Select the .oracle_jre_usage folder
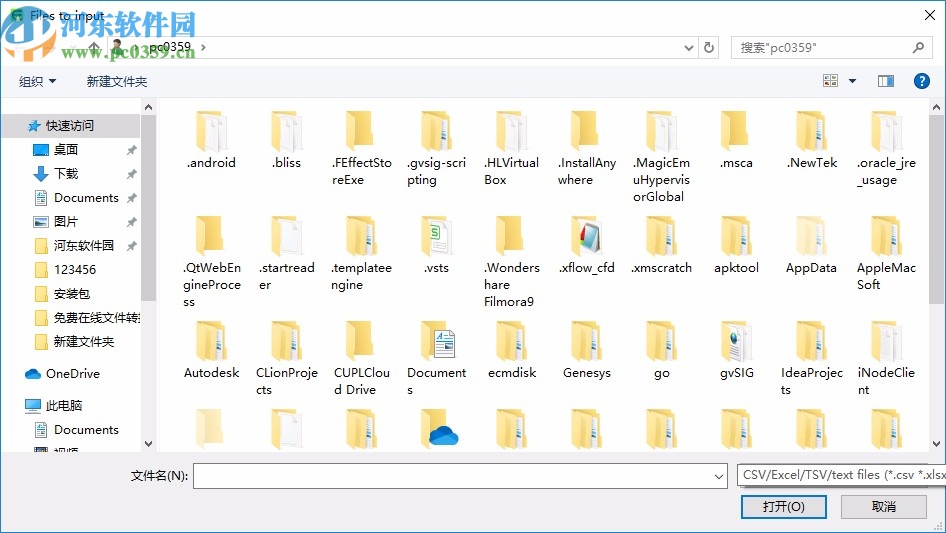 coord(886,148)
